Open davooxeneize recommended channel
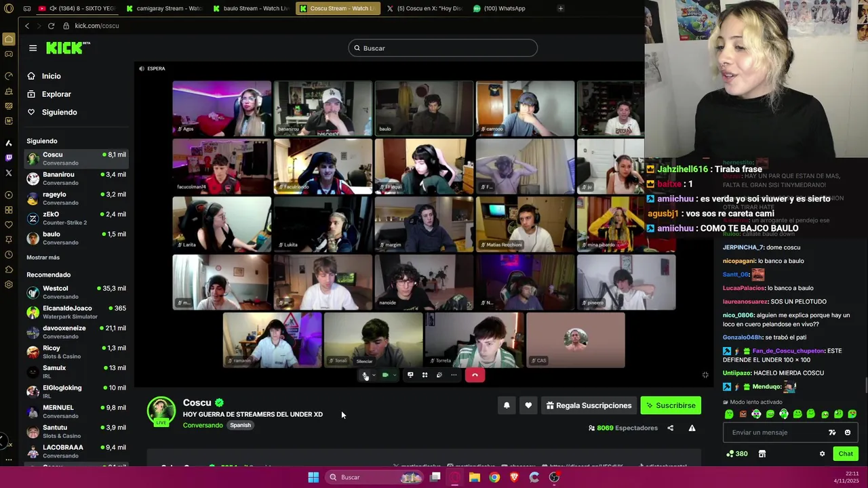 76,332
